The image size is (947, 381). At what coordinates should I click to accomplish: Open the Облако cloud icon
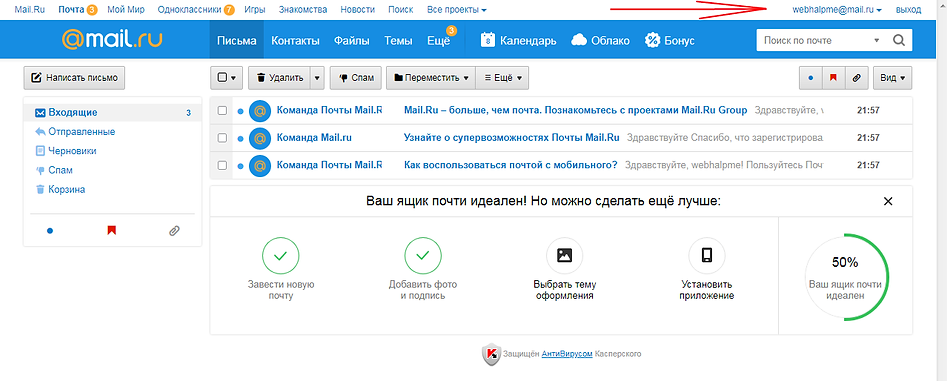tap(579, 40)
